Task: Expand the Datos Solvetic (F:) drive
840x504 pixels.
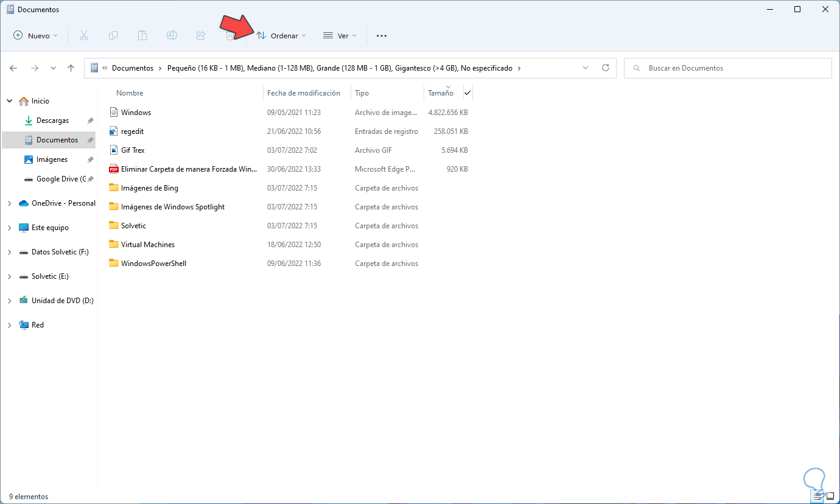Action: coord(9,252)
